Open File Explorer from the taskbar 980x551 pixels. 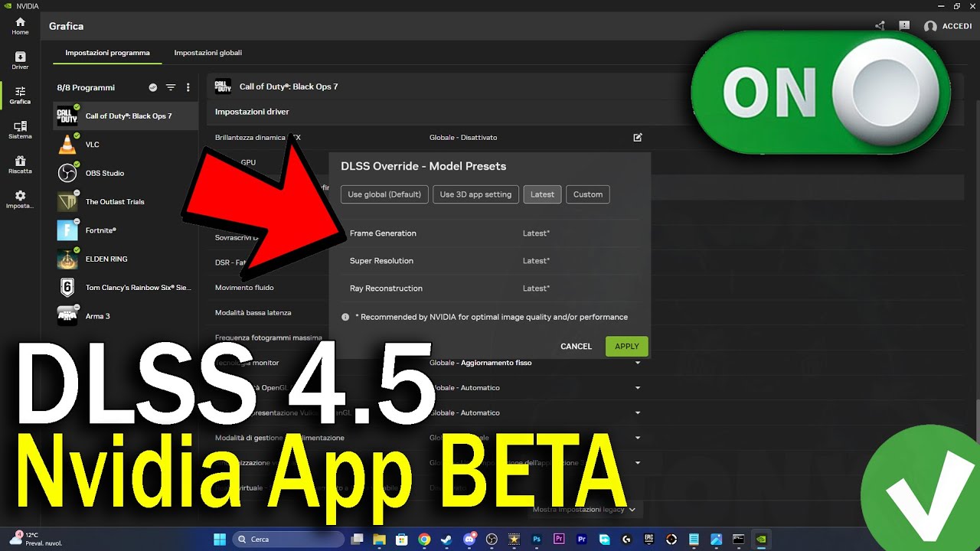378,539
